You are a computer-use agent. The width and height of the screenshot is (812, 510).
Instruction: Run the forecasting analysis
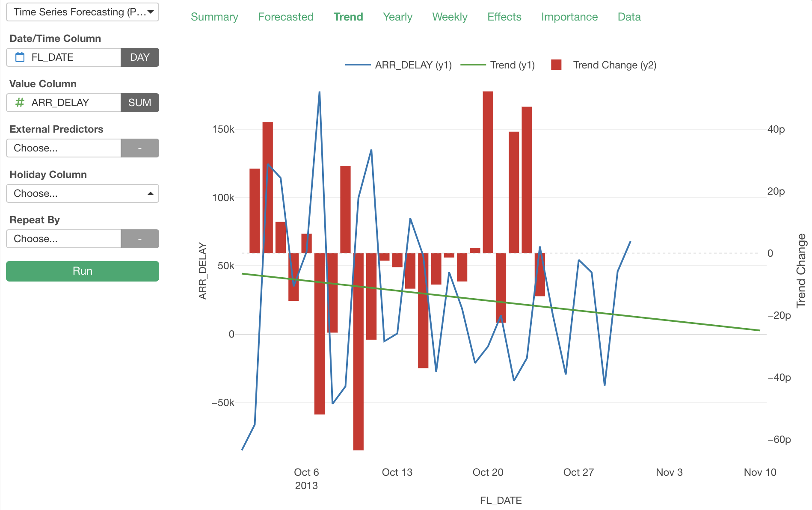pos(83,271)
